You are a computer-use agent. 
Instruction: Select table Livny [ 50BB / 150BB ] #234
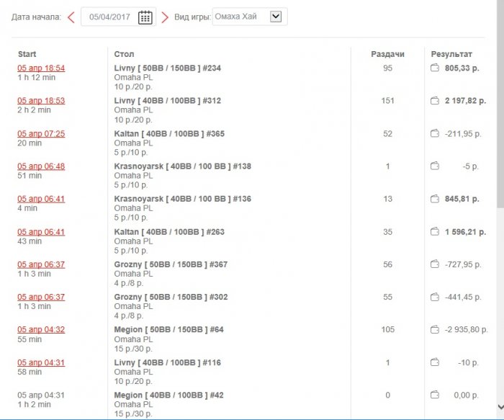click(168, 68)
